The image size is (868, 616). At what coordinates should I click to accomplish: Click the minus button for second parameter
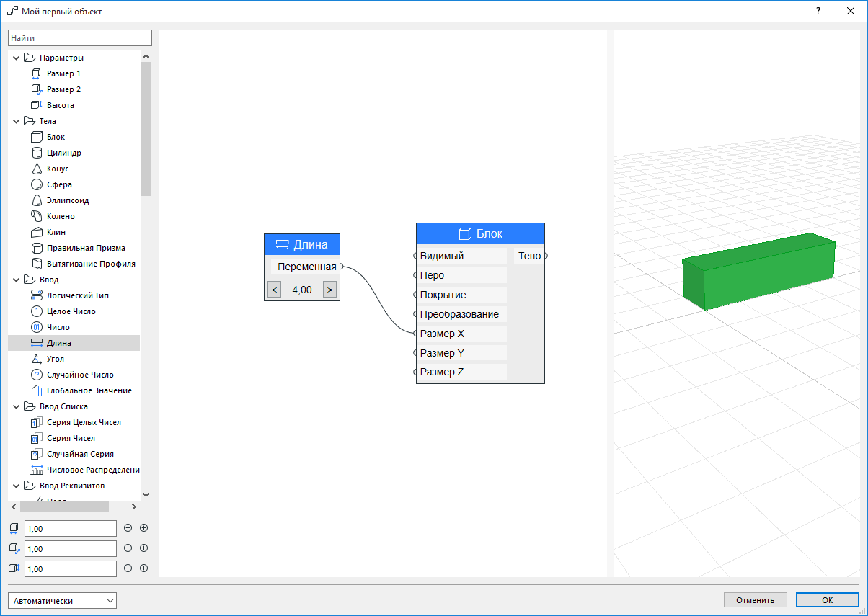(128, 548)
